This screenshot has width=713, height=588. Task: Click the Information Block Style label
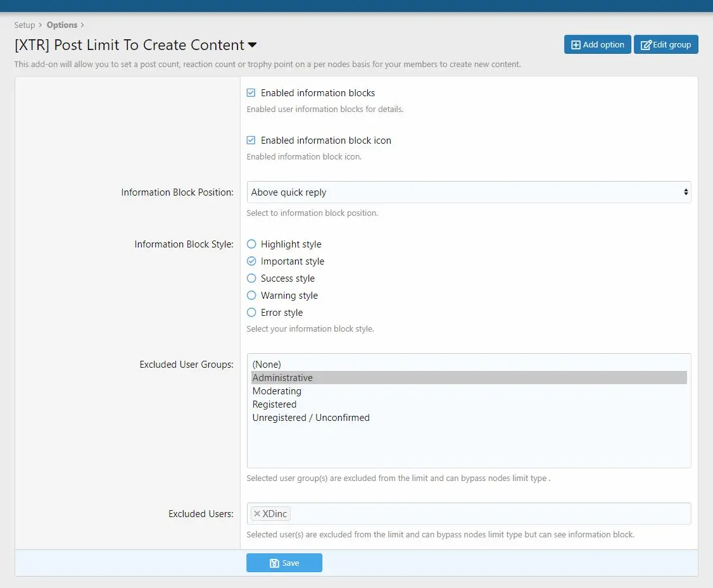click(x=184, y=244)
